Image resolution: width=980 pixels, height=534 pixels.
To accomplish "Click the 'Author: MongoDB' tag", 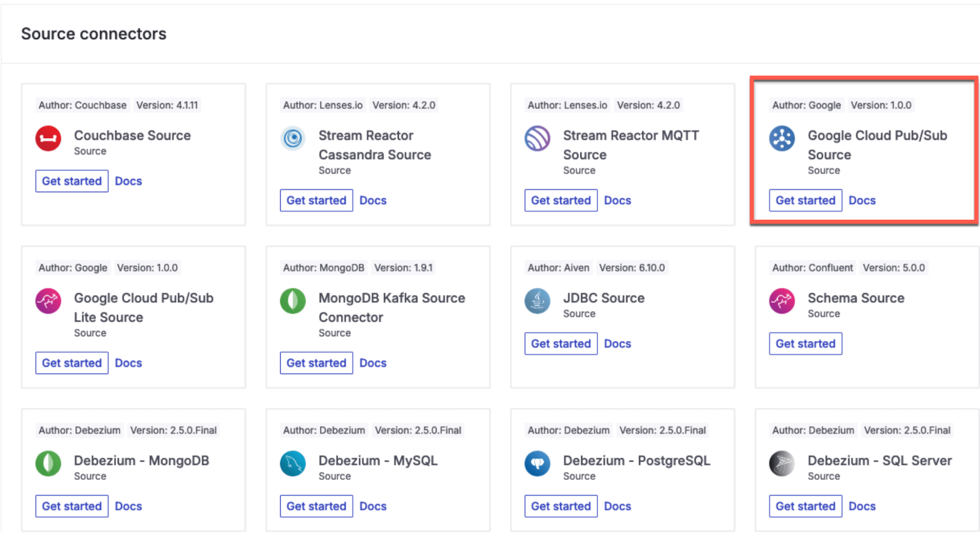I will coord(324,268).
